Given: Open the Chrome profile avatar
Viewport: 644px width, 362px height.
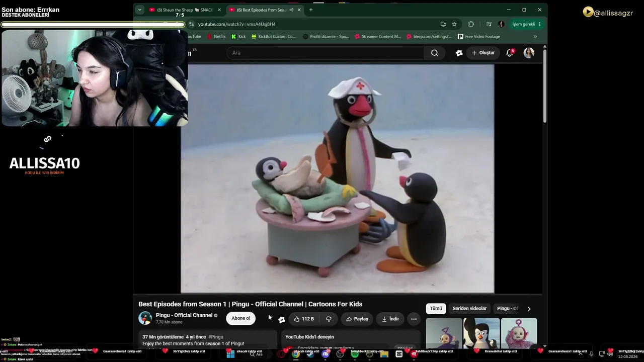Looking at the screenshot, I should click(501, 24).
